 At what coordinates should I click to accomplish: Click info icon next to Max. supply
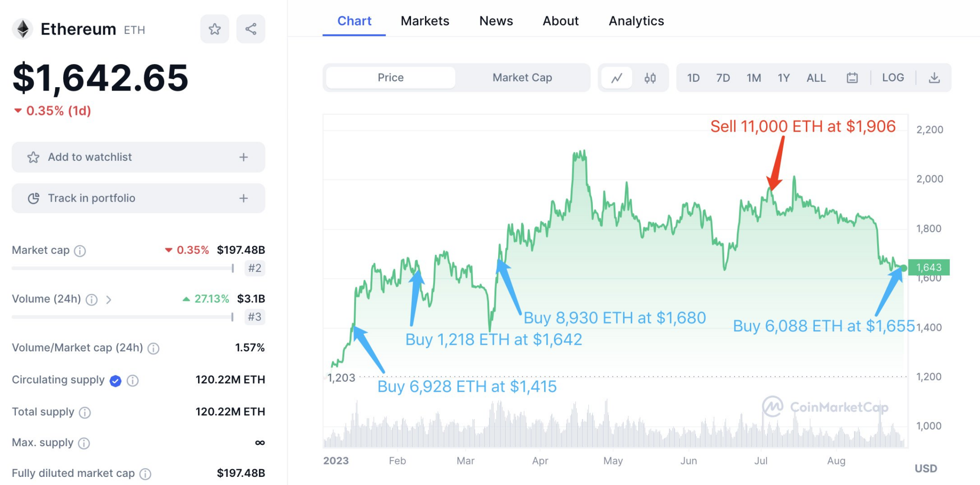(x=84, y=443)
